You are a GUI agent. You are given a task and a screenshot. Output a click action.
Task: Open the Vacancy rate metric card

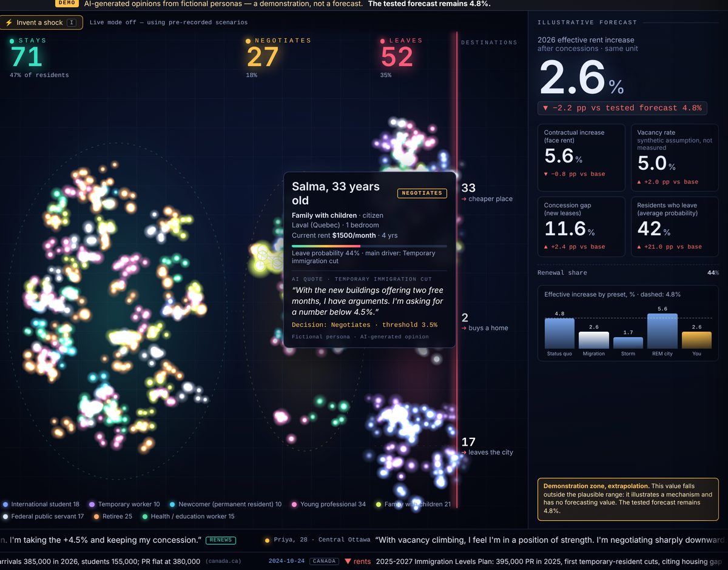click(x=675, y=158)
